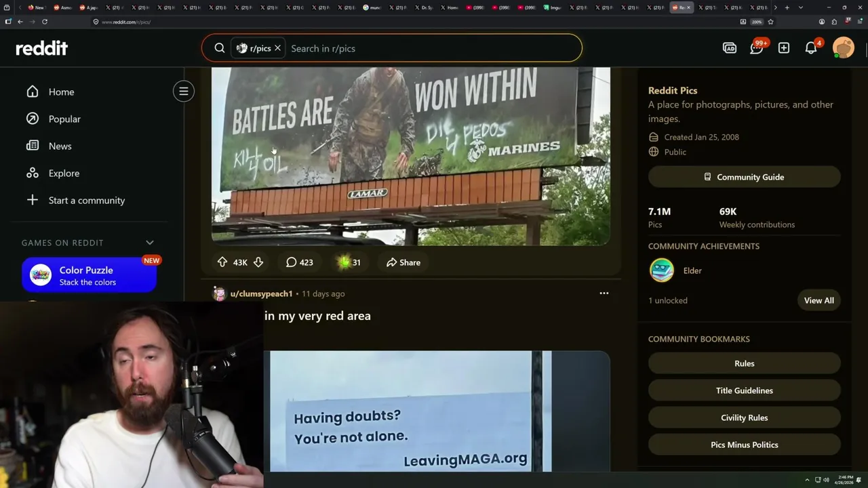Open the user avatar menu

pos(843,48)
